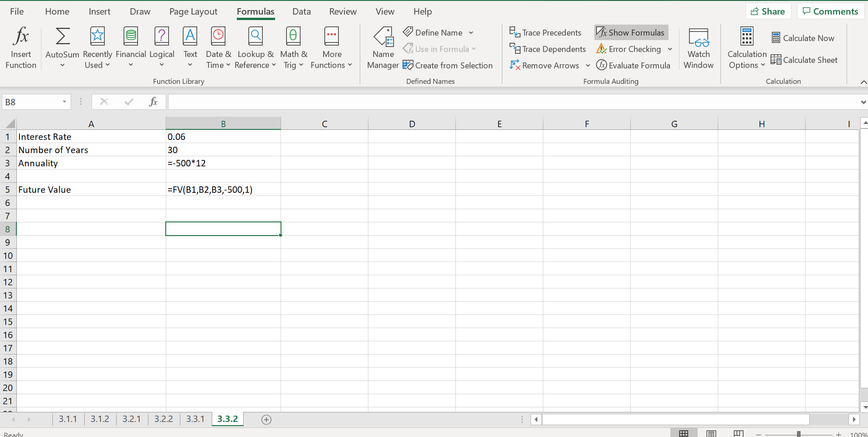Open the File menu

click(x=17, y=11)
